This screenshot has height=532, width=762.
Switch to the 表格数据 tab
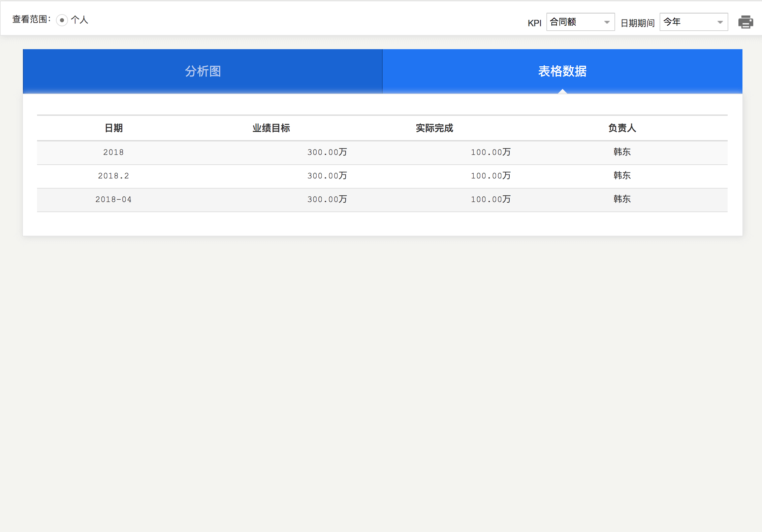562,71
